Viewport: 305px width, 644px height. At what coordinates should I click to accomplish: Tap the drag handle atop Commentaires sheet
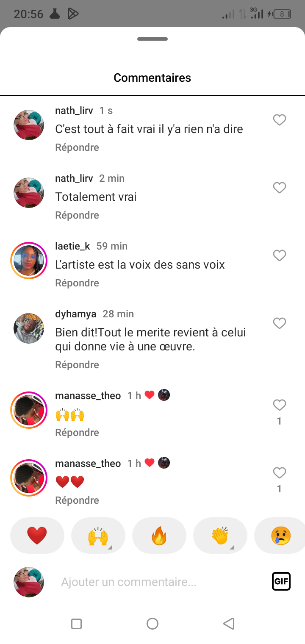[x=152, y=39]
